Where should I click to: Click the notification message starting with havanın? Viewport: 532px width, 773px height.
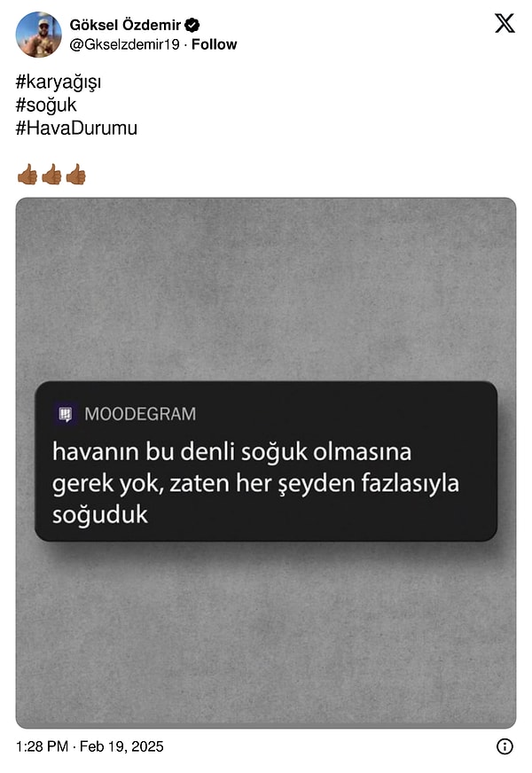tap(255, 483)
